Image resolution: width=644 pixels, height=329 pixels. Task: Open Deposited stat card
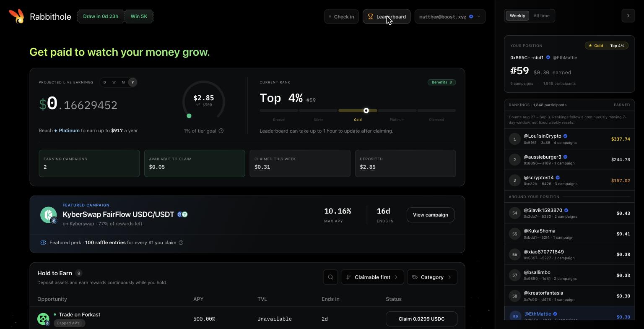coord(405,163)
